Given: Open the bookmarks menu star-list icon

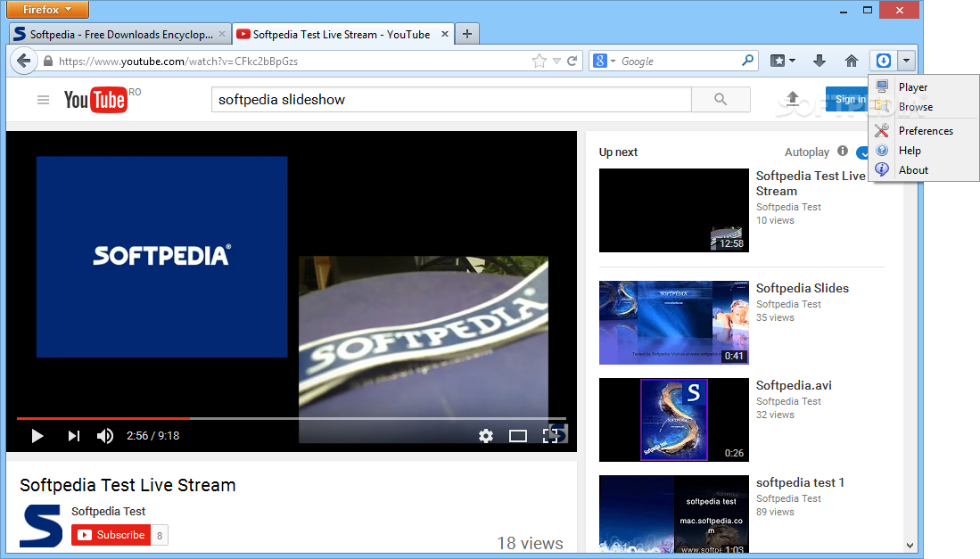Looking at the screenshot, I should (x=783, y=62).
